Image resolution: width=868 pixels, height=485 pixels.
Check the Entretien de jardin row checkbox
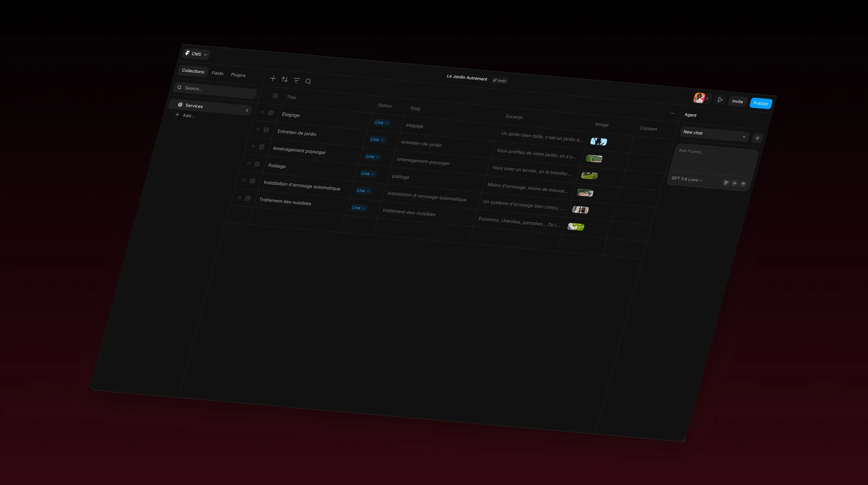266,130
